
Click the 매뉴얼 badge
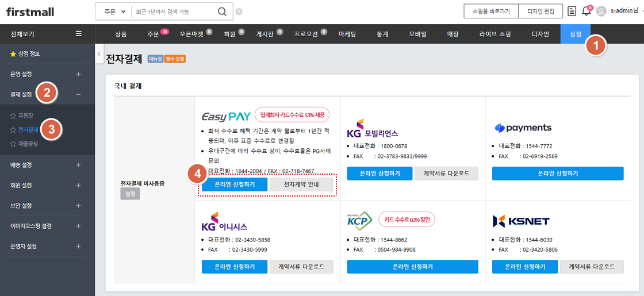tap(155, 59)
